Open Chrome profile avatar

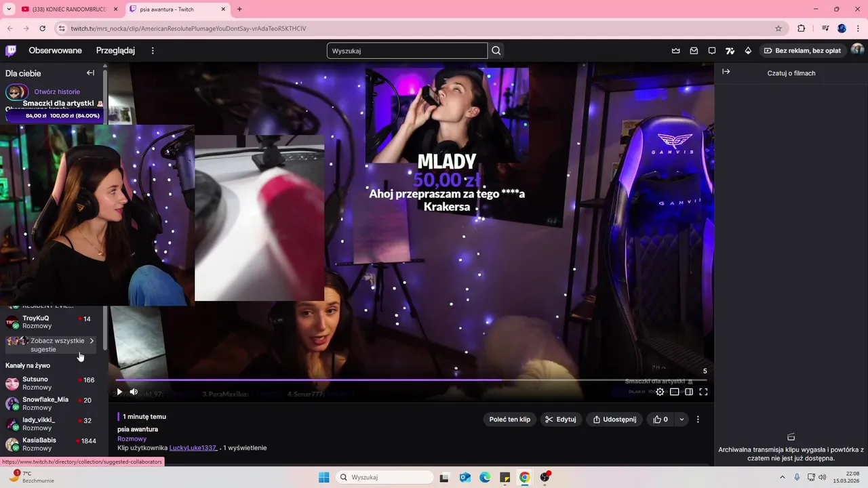[x=842, y=28]
